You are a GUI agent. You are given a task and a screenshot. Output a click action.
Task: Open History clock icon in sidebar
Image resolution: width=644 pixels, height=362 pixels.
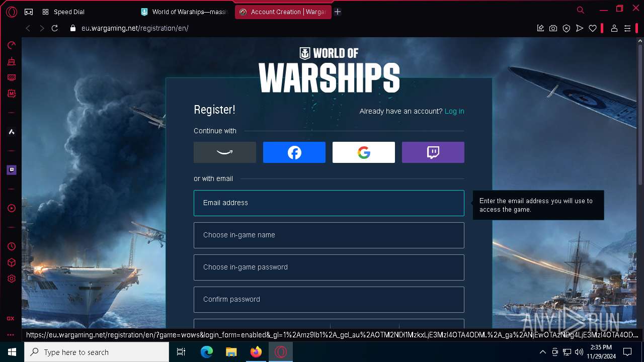(x=11, y=246)
